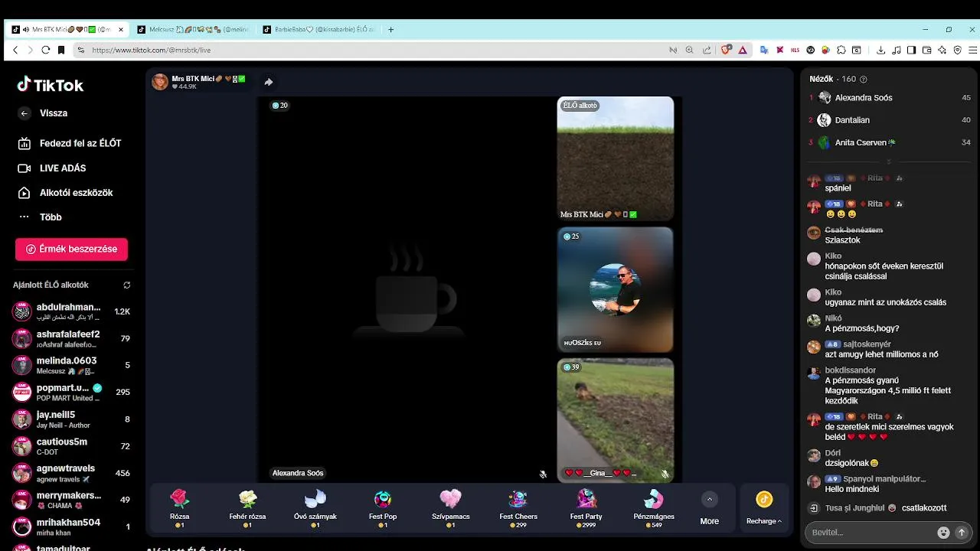Close the Mrs BTK Mici tab

pyautogui.click(x=120, y=29)
